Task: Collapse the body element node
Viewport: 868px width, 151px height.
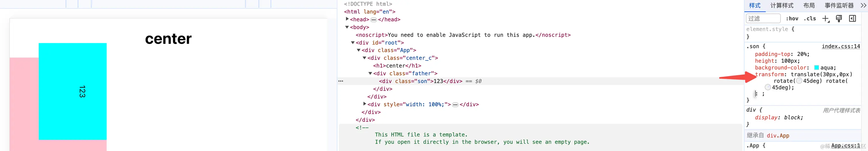Action: (x=347, y=27)
